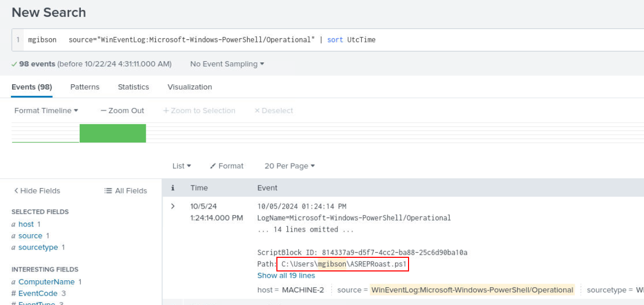Select the host field in sidebar
This screenshot has width=644, height=305.
pyautogui.click(x=26, y=224)
